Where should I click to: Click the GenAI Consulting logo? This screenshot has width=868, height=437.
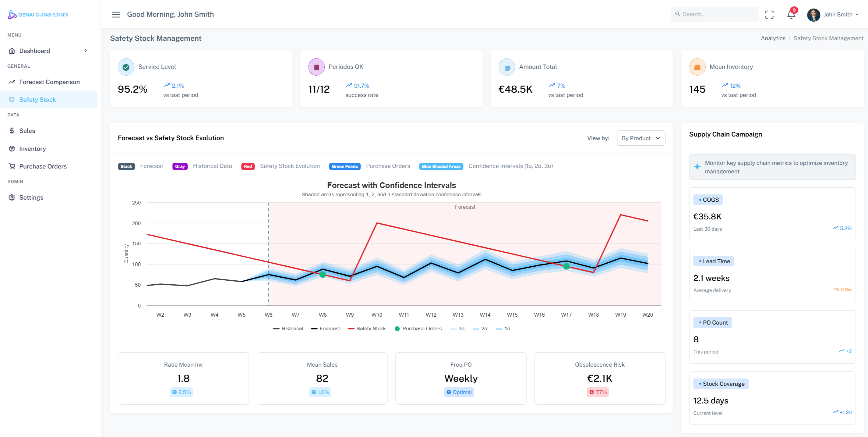point(38,15)
